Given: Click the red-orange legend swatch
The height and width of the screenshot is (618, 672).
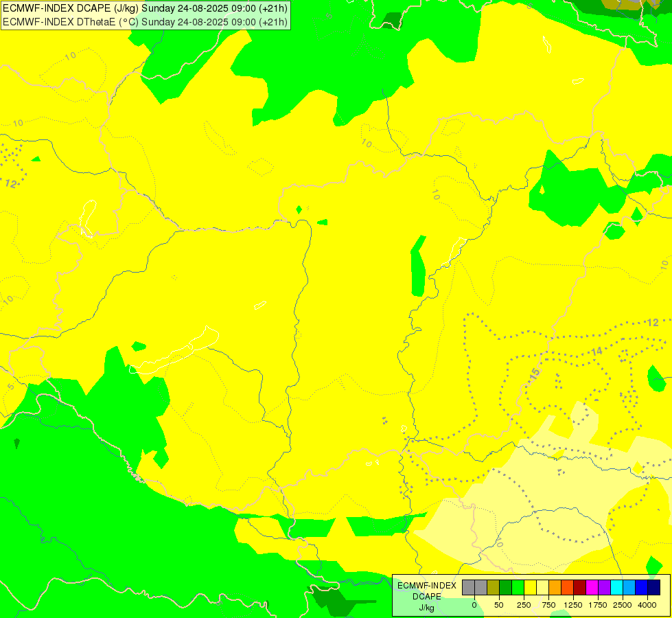Looking at the screenshot, I should (568, 588).
